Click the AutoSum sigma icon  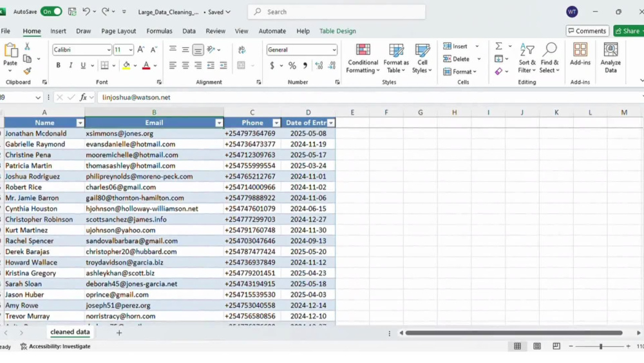(x=498, y=46)
